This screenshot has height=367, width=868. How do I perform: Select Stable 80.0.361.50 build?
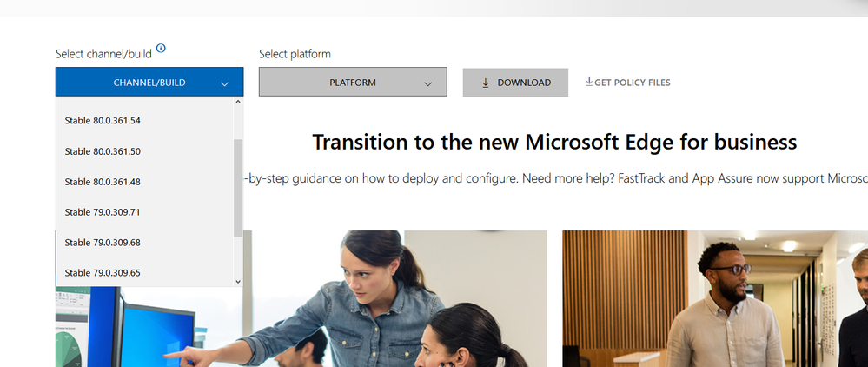pyautogui.click(x=144, y=151)
